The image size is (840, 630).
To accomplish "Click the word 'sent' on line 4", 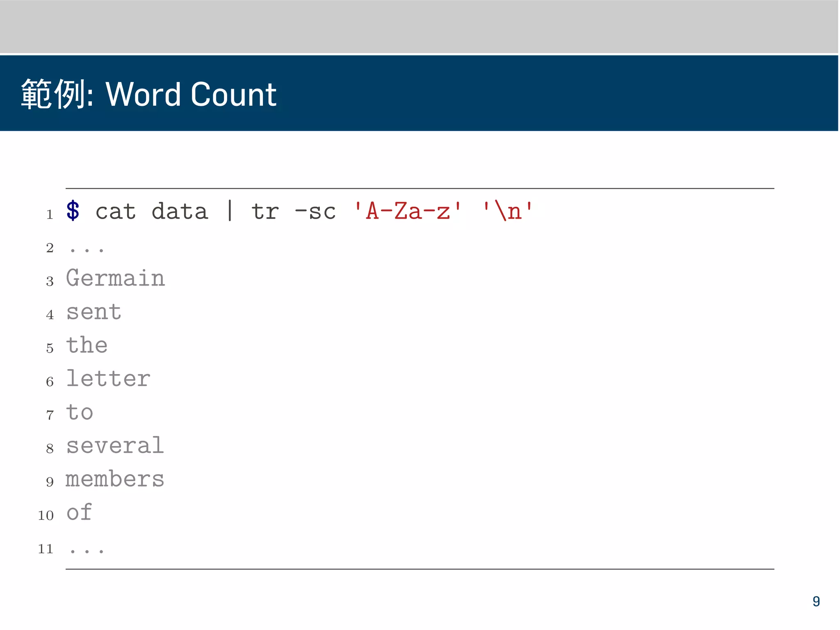I will [x=94, y=312].
